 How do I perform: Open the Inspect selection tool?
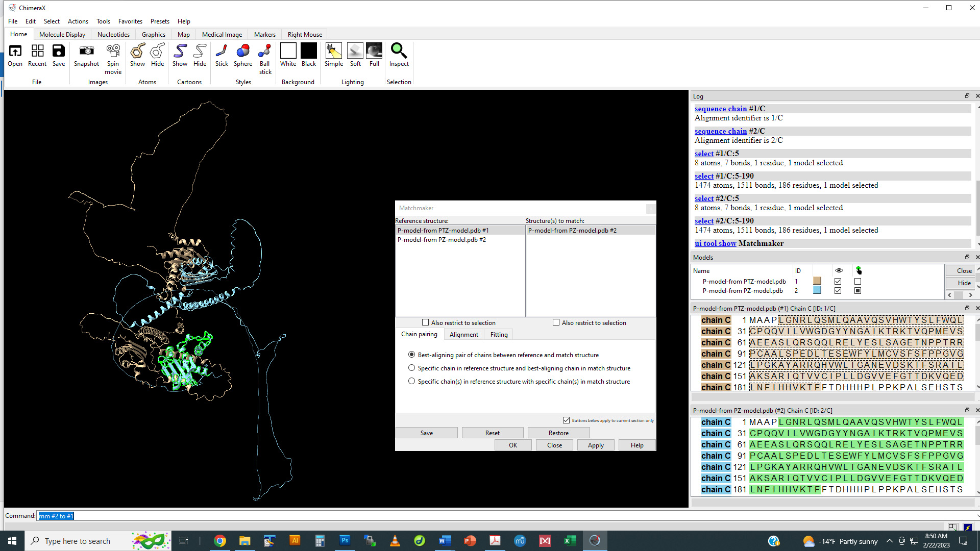pyautogui.click(x=399, y=56)
